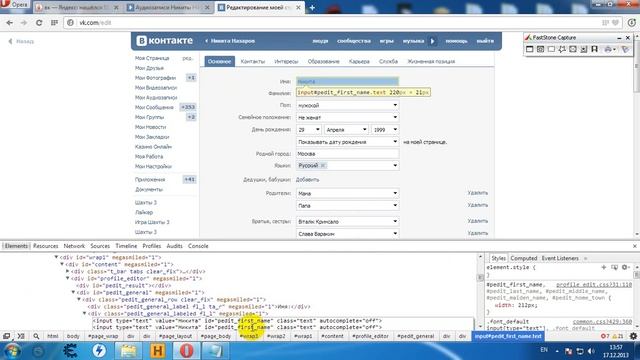Image resolution: width=640 pixels, height=360 pixels.
Task: Click red error count indicator in DevTools
Action: click(x=605, y=336)
